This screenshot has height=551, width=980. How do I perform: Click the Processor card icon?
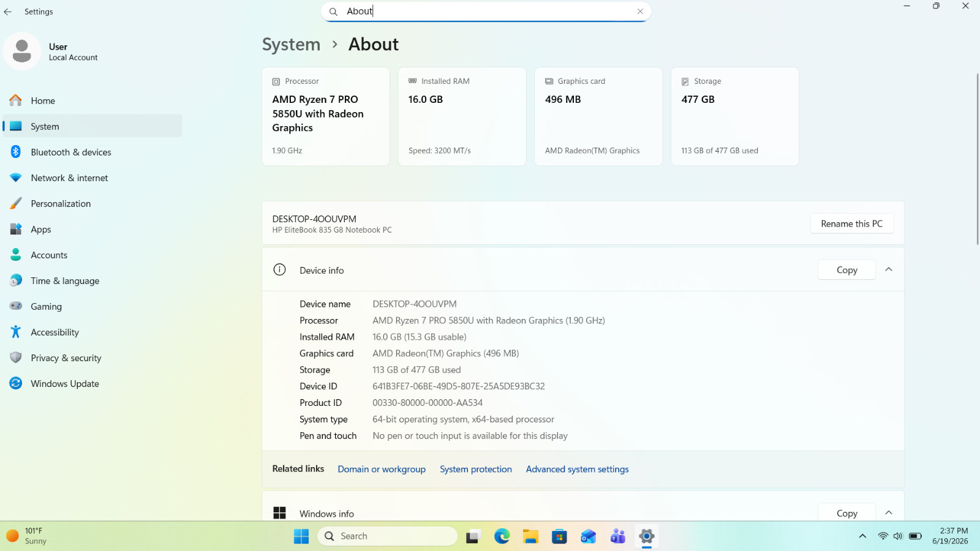tap(276, 81)
